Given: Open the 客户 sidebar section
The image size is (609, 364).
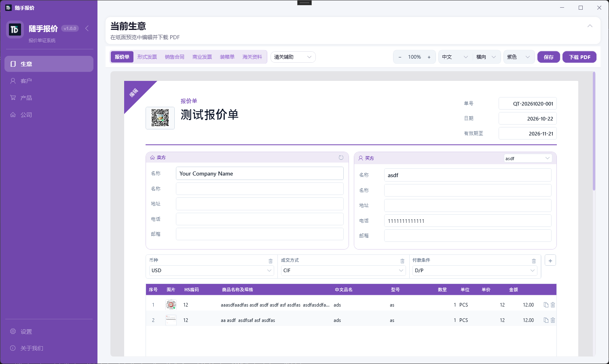Looking at the screenshot, I should (49, 81).
